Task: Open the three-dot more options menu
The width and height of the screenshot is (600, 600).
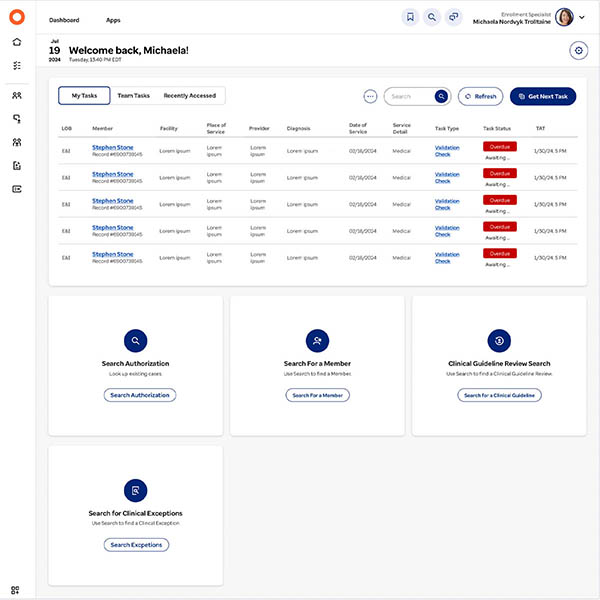Action: [x=370, y=96]
